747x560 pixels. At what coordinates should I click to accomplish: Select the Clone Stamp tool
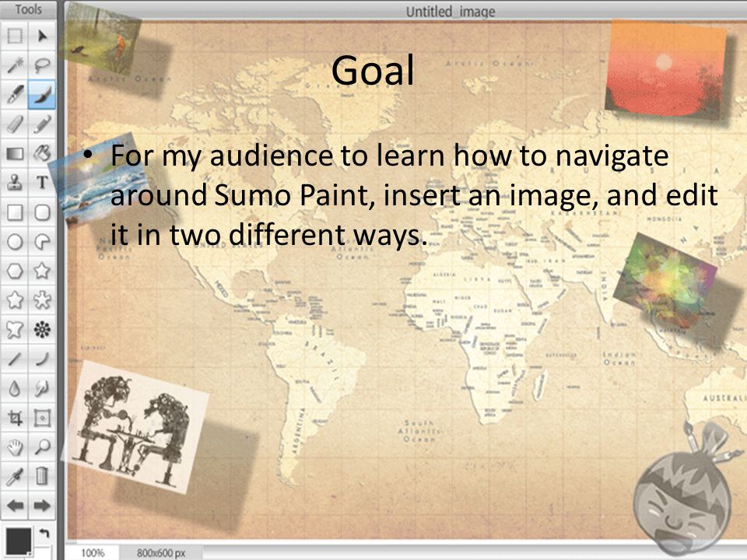click(x=15, y=182)
